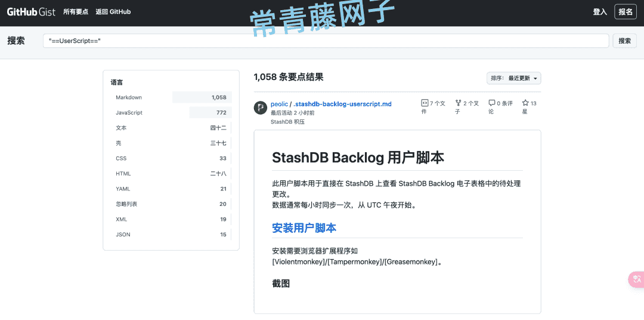Filter results by XML language
Image resolution: width=644 pixels, height=320 pixels.
point(171,219)
